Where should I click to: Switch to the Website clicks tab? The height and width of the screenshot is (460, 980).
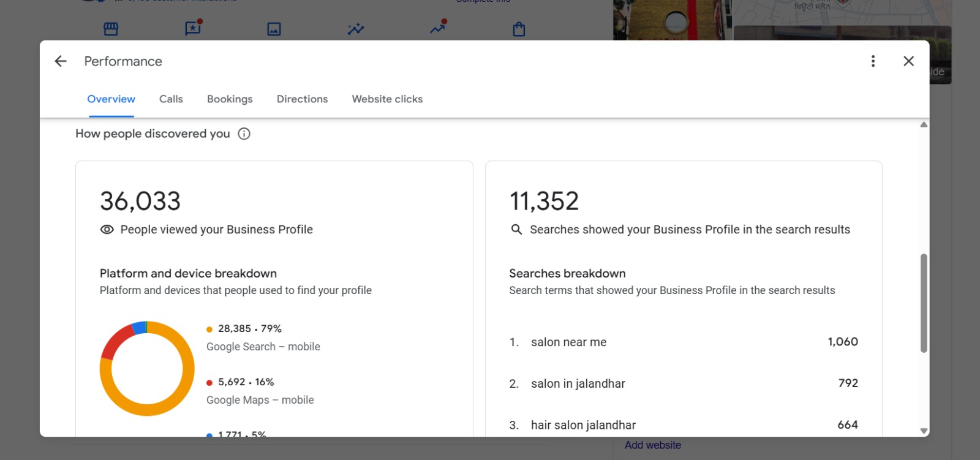(387, 99)
